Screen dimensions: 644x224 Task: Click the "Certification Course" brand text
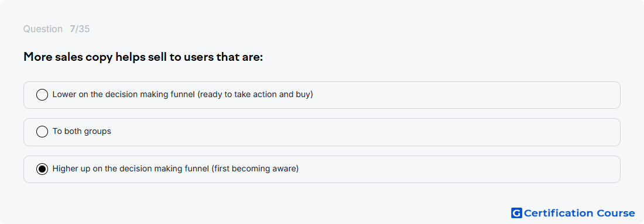coord(580,213)
